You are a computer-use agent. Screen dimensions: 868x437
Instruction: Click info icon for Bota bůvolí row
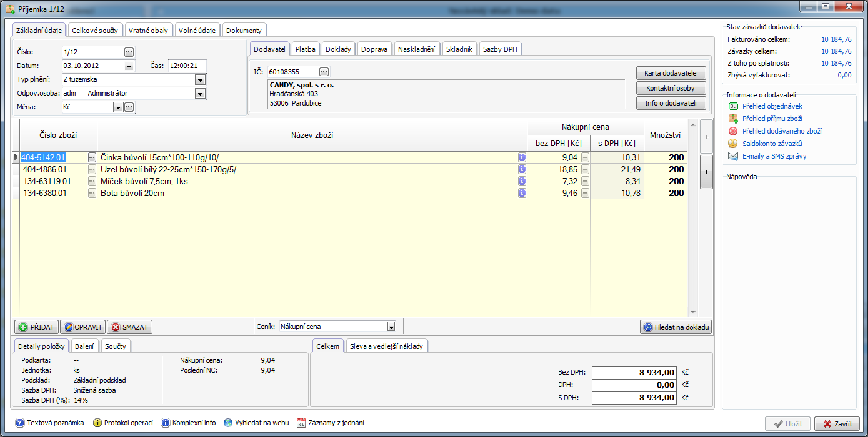point(522,194)
